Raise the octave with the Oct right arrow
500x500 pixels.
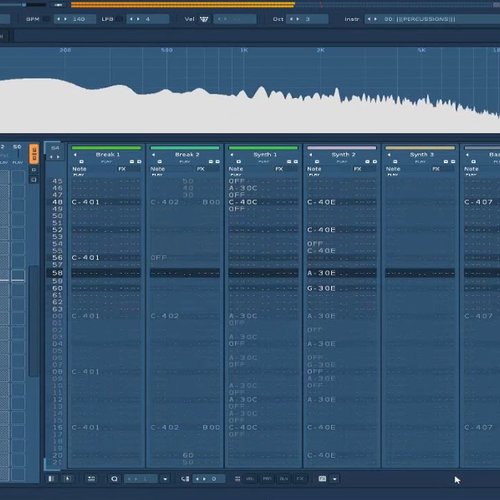click(298, 19)
